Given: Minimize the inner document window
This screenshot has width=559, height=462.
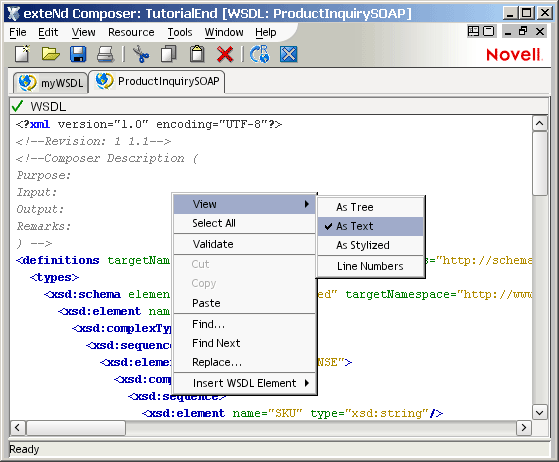Looking at the screenshot, I should [x=508, y=32].
